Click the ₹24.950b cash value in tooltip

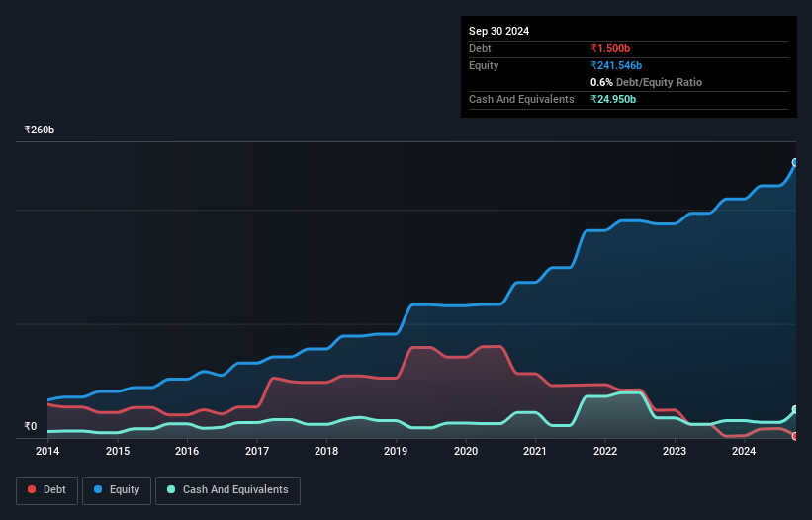click(613, 99)
